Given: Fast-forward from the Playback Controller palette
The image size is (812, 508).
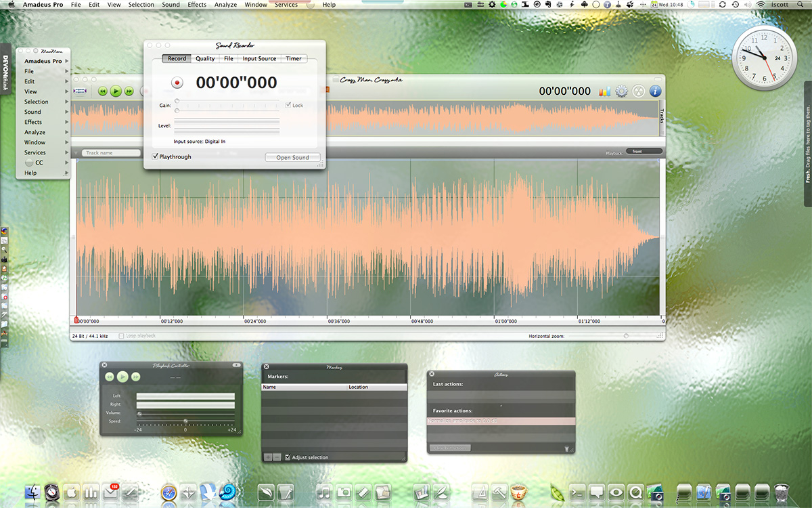Looking at the screenshot, I should coord(136,377).
